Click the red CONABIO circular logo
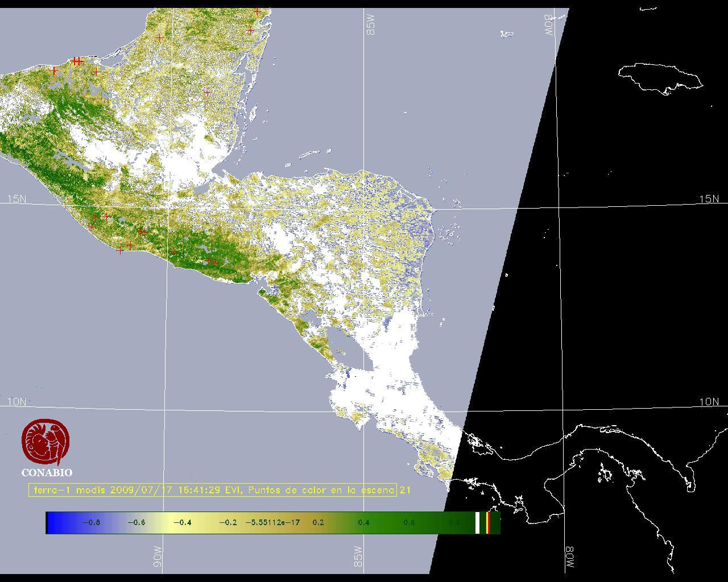The image size is (728, 582). tap(45, 442)
